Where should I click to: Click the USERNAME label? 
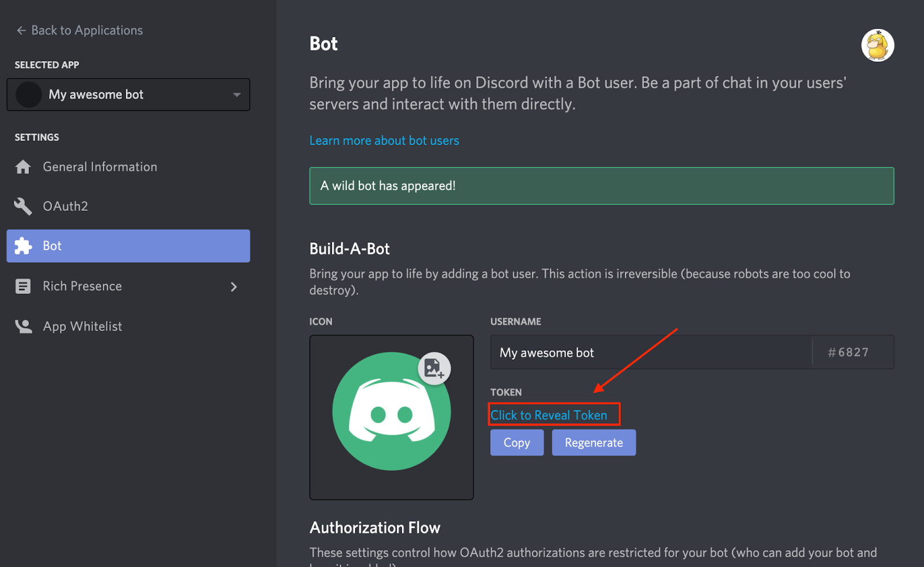516,322
